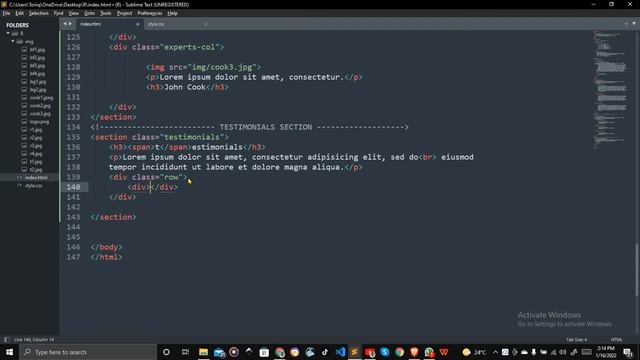
Task: Click the editor vertical scrollbar
Action: [636, 269]
